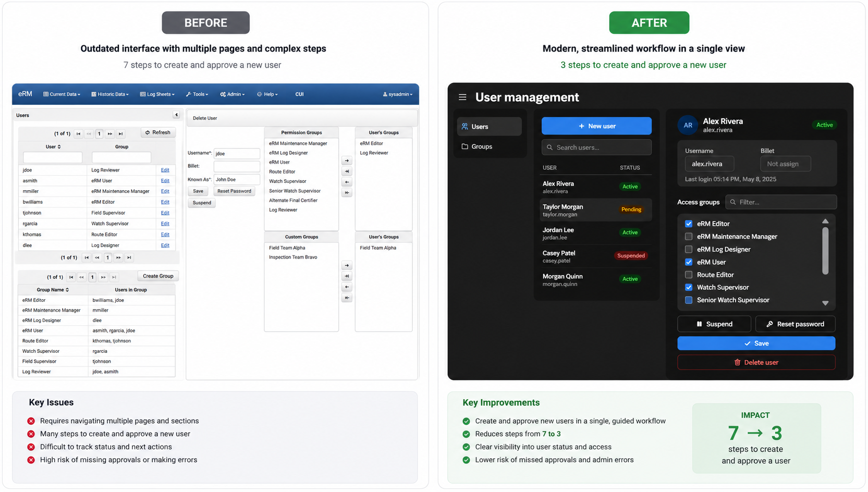868x492 pixels.
Task: Open the Current Data dropdown menu
Action: pyautogui.click(x=62, y=94)
